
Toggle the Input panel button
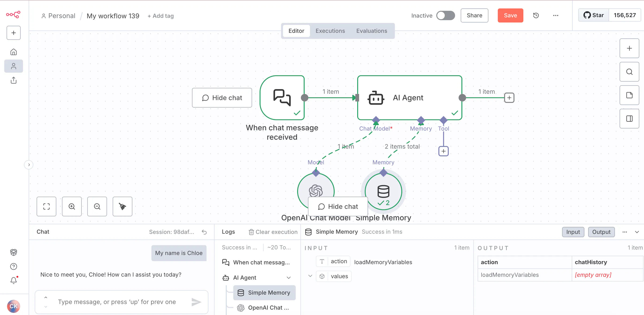click(x=573, y=232)
